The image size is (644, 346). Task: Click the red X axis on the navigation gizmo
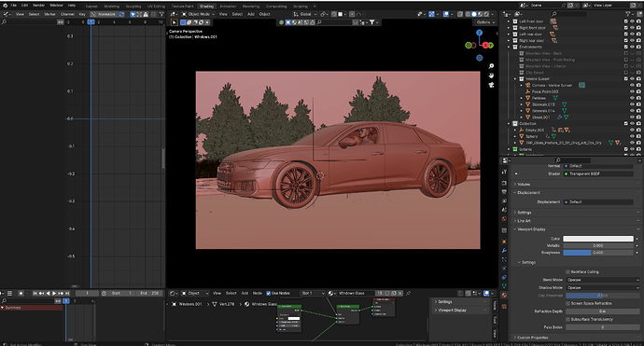485,45
